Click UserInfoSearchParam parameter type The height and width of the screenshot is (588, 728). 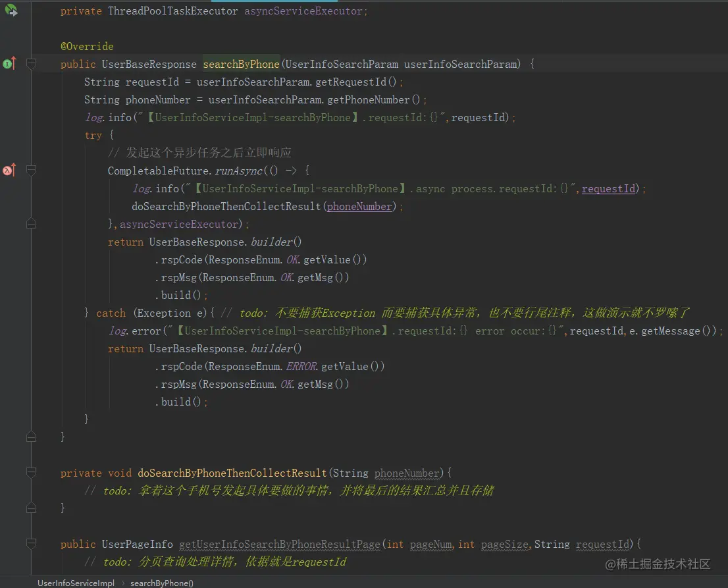tap(341, 64)
